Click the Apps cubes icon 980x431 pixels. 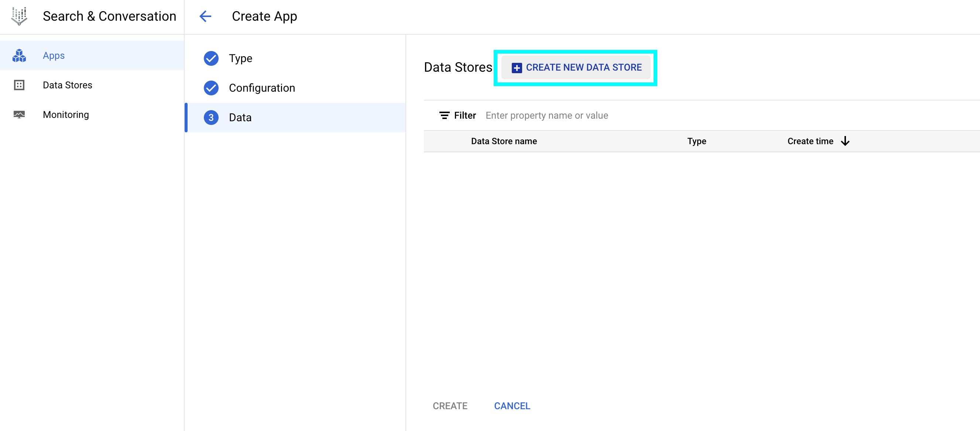pyautogui.click(x=19, y=55)
